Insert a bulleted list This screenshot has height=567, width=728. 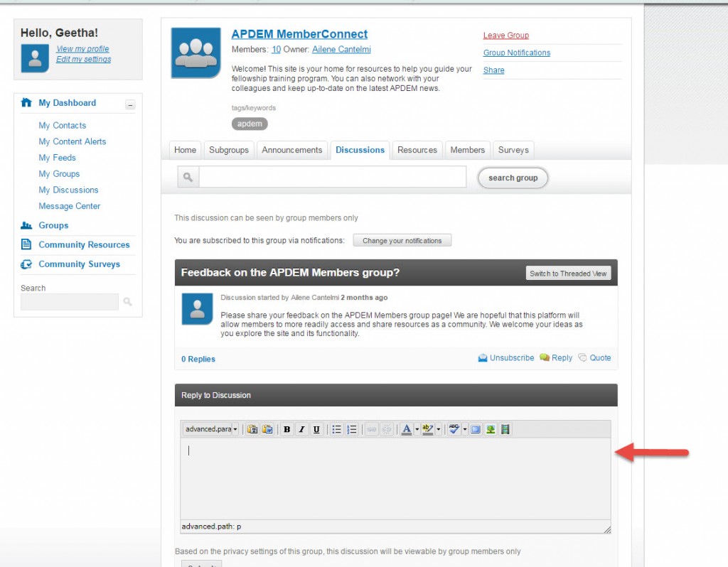pyautogui.click(x=336, y=429)
